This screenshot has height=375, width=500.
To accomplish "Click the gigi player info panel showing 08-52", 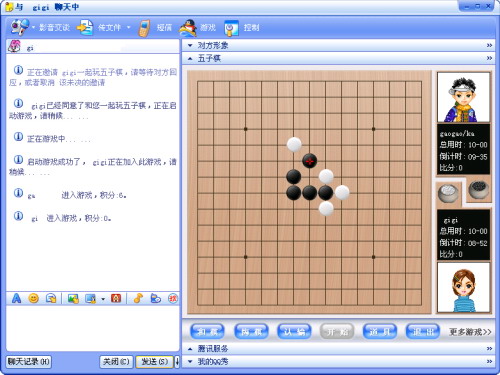I will tap(463, 235).
